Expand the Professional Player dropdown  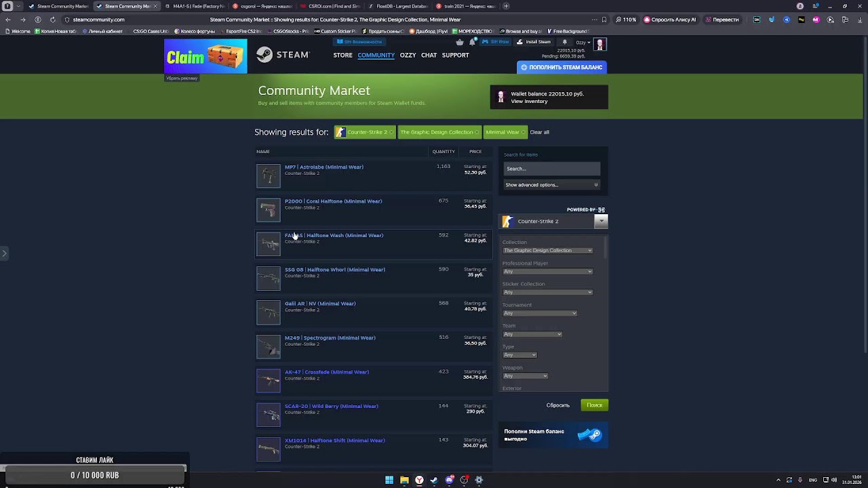[x=548, y=272]
